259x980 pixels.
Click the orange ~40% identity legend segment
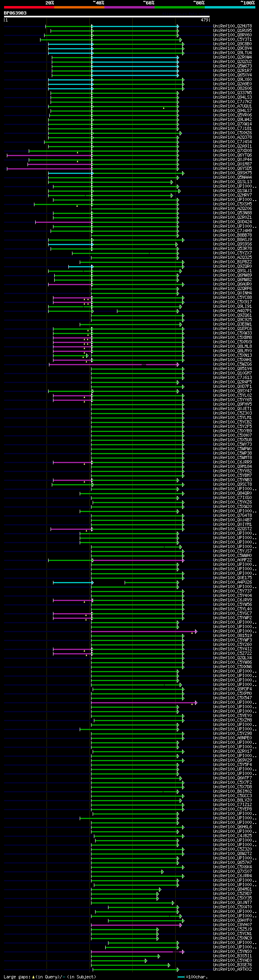coord(79,7)
